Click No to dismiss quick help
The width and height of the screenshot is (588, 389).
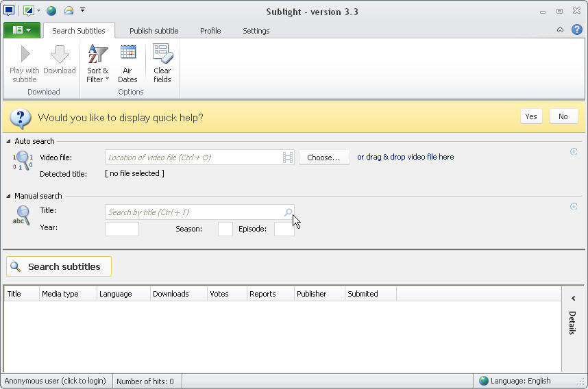[x=563, y=116]
